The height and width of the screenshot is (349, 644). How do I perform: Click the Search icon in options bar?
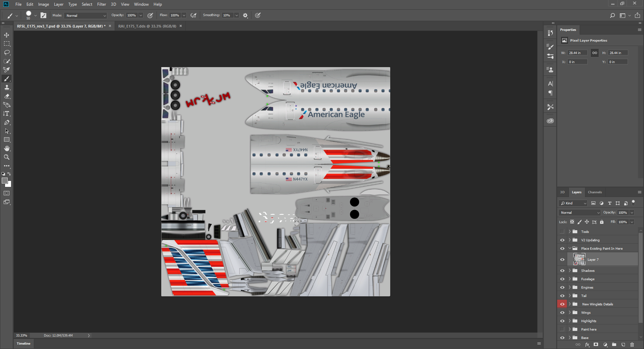click(612, 15)
